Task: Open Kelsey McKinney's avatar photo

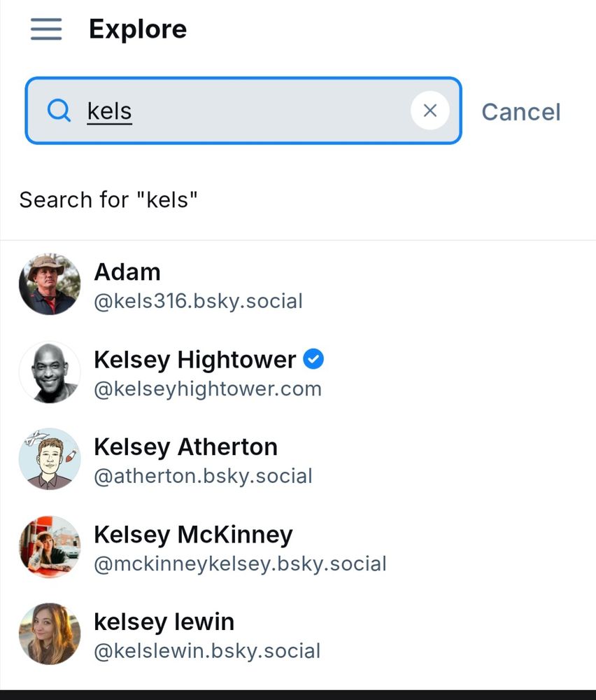Action: click(x=50, y=547)
